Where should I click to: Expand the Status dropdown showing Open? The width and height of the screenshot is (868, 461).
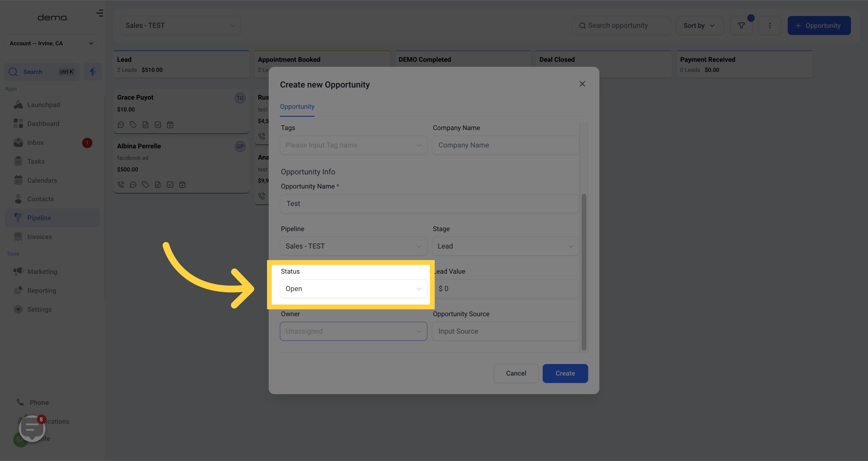coord(353,289)
